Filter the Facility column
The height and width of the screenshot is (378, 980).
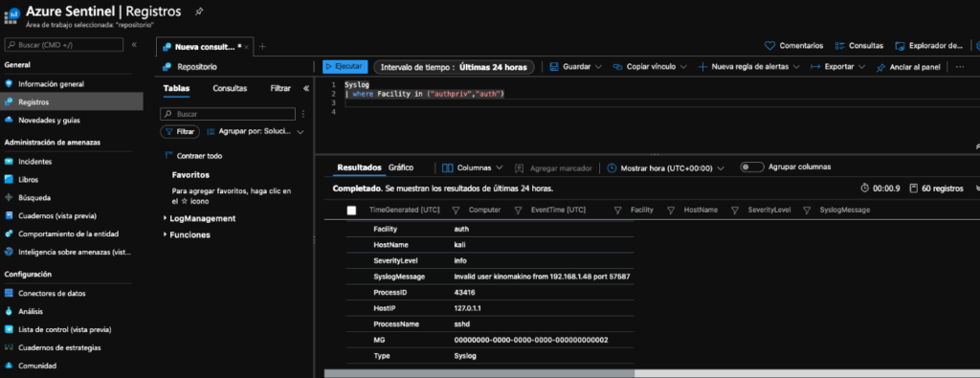tap(671, 211)
